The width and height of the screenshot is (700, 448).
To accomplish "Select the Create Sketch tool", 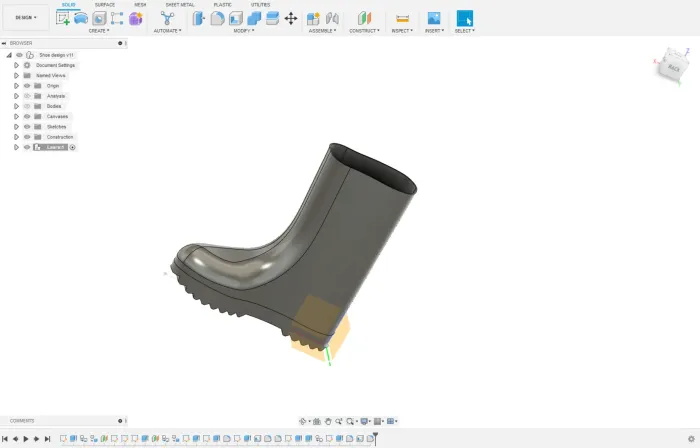I will [x=62, y=18].
